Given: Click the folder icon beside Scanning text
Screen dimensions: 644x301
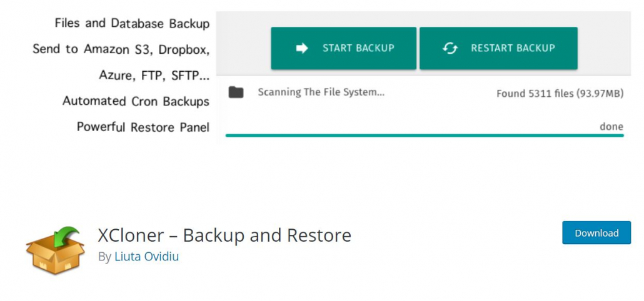Looking at the screenshot, I should click(236, 92).
